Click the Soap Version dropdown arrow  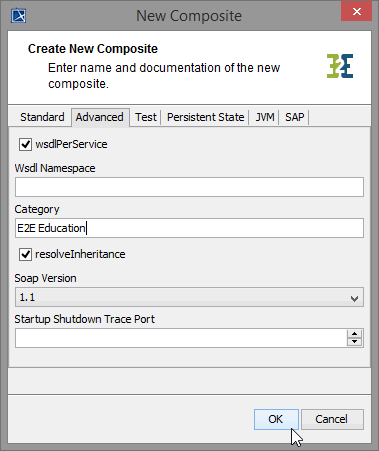click(354, 298)
